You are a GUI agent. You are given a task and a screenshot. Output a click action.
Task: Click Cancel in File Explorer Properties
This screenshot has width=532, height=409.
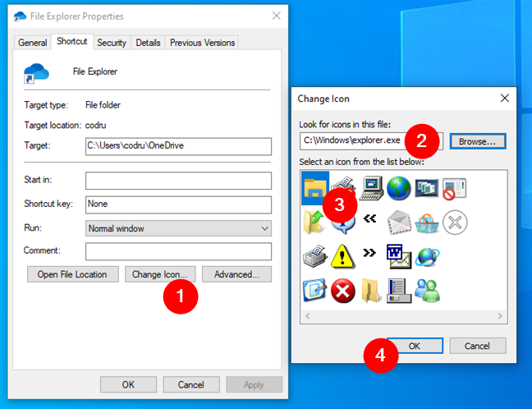click(x=191, y=384)
